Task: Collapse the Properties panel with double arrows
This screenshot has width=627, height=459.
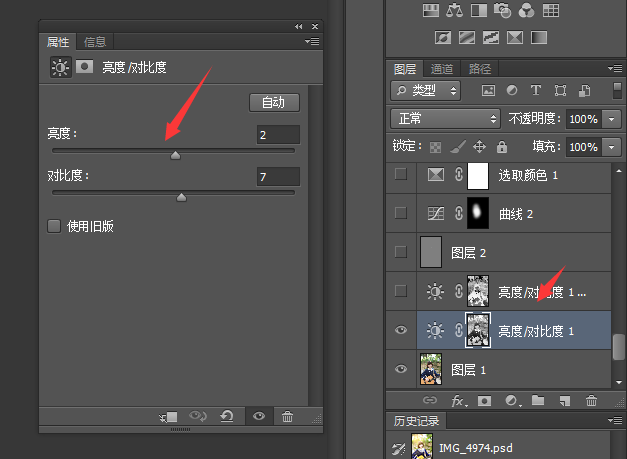Action: pyautogui.click(x=299, y=26)
